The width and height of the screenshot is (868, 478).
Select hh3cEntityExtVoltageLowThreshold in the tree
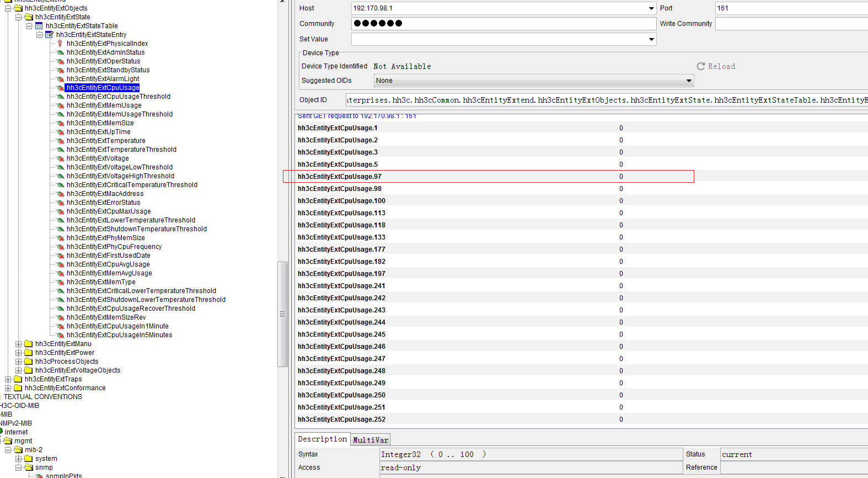[120, 167]
